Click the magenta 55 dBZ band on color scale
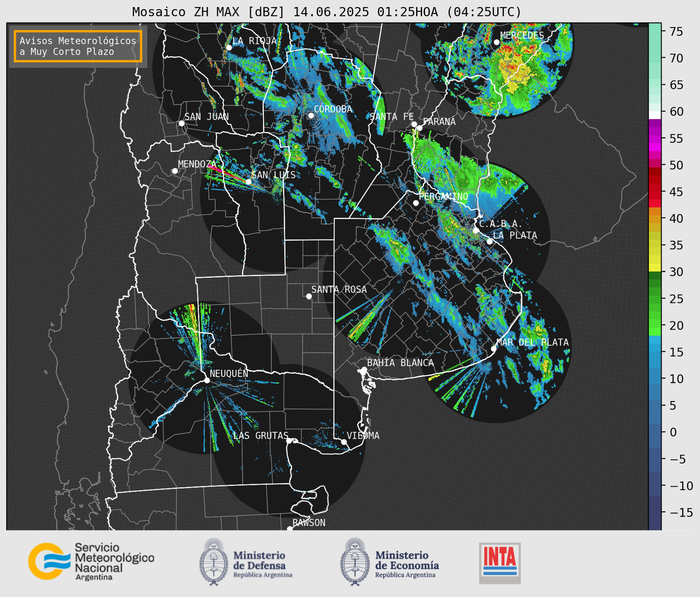This screenshot has width=700, height=597. point(655,139)
